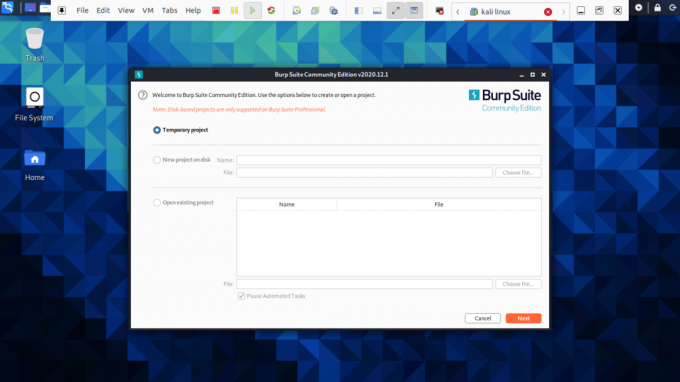Screen dimensions: 680x382
Task: Click the existing project File field
Action: coord(364,284)
